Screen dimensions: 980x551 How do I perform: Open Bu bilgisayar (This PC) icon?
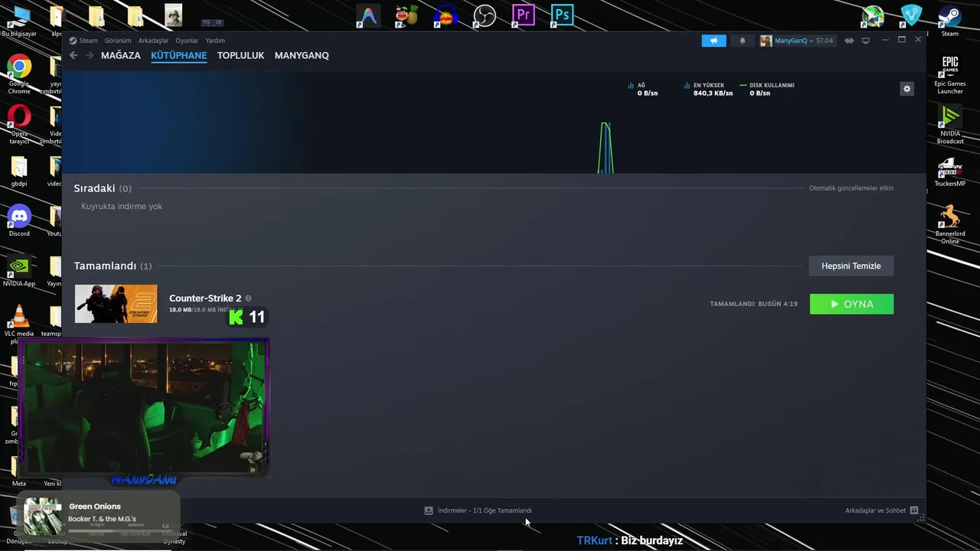coord(18,21)
